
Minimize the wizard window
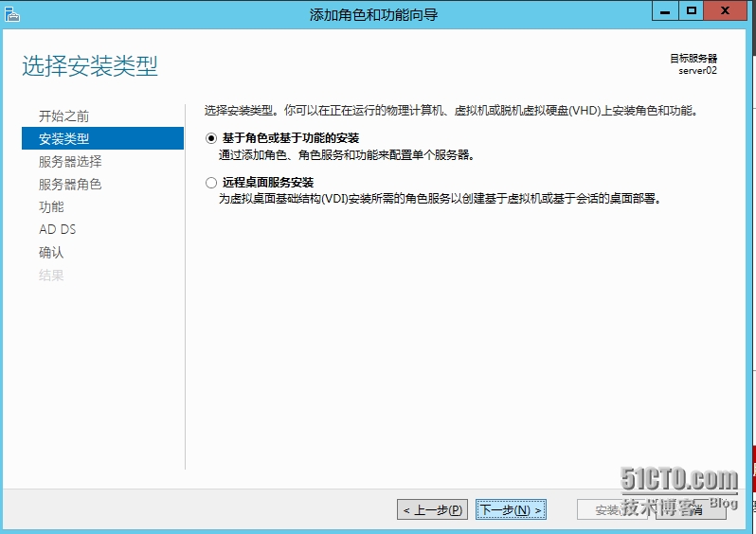(x=665, y=11)
